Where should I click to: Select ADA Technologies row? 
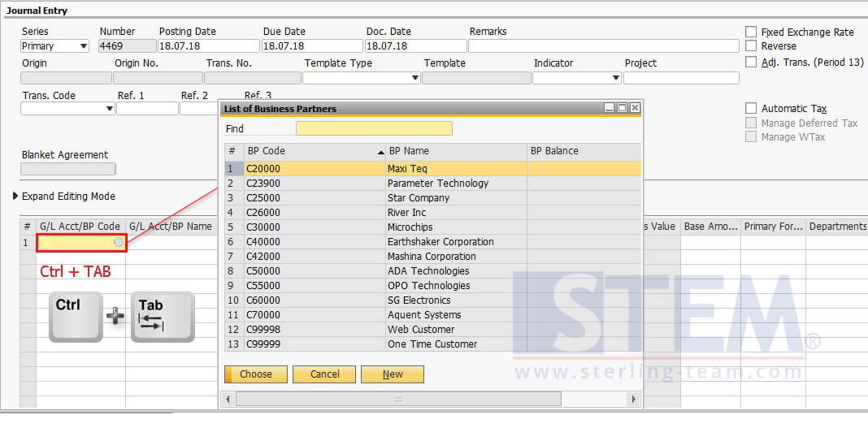433,271
